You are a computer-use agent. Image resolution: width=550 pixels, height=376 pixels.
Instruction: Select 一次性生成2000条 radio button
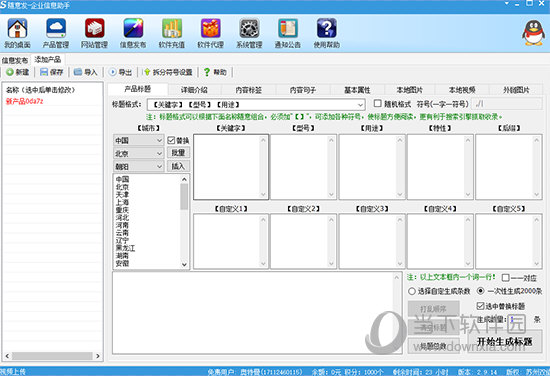click(481, 291)
